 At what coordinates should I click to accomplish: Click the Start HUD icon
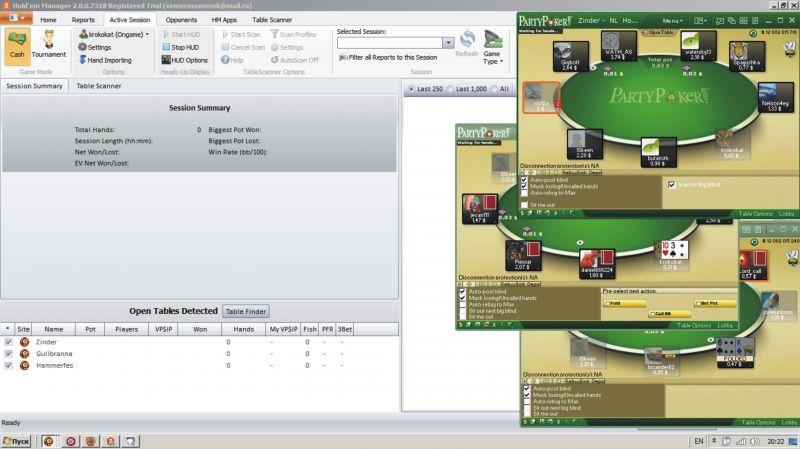coord(166,34)
